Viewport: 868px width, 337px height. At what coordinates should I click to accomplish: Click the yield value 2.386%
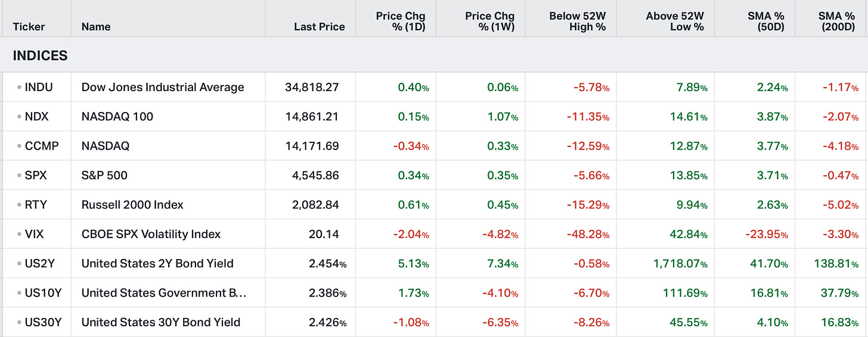(327, 293)
